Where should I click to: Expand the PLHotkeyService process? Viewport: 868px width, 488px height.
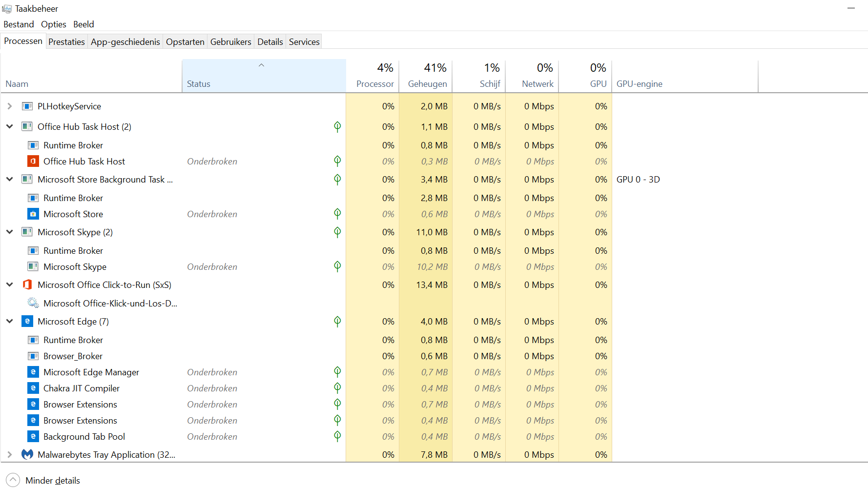pos(10,106)
